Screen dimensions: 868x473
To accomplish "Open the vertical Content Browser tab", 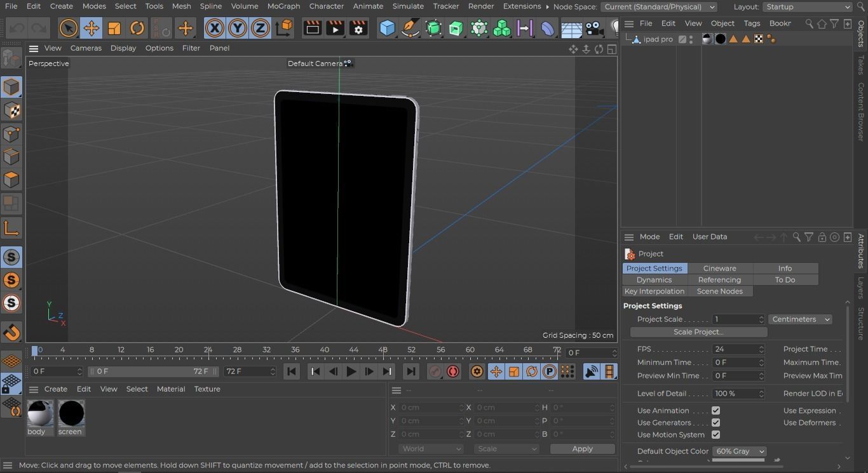I will pos(861,112).
